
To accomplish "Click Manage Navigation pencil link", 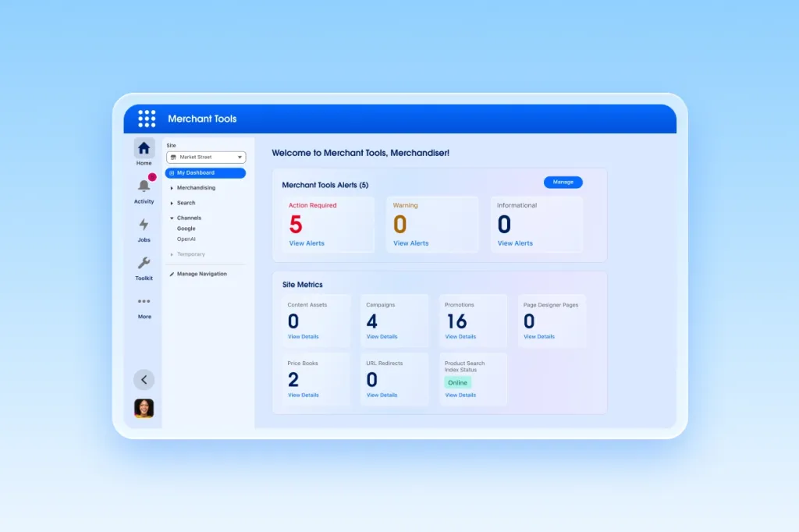I will (x=198, y=274).
